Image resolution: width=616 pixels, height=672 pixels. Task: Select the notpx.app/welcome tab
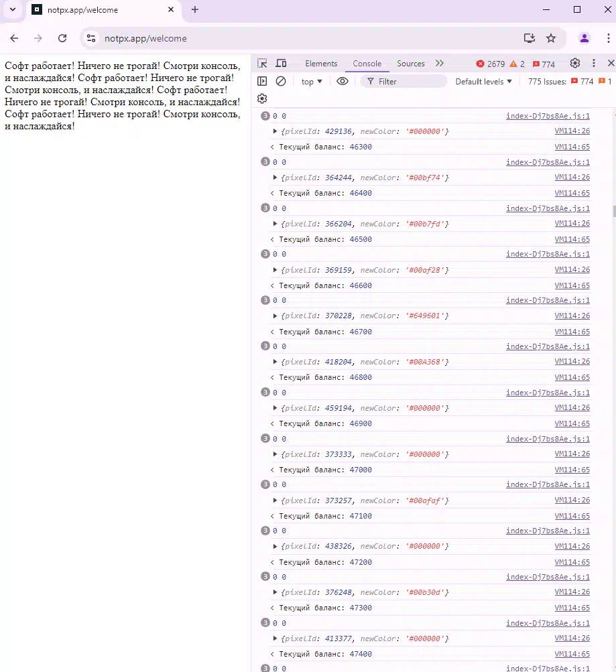[x=104, y=10]
